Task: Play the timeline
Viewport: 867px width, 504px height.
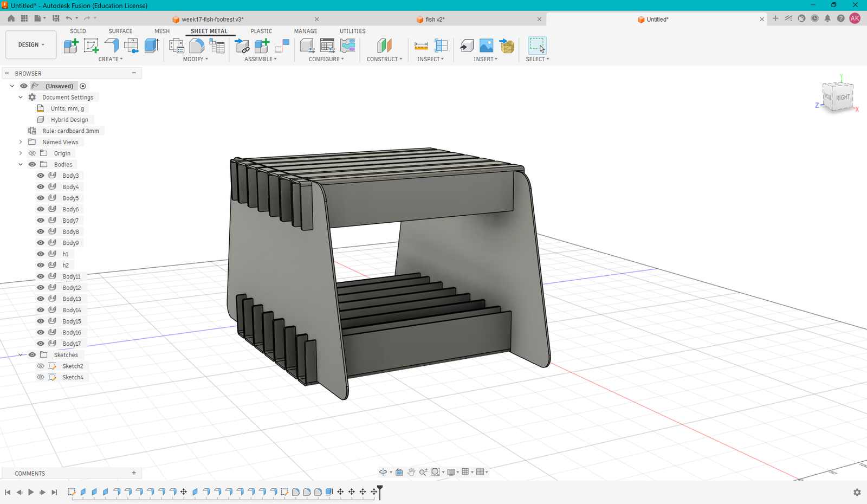Action: [x=31, y=492]
